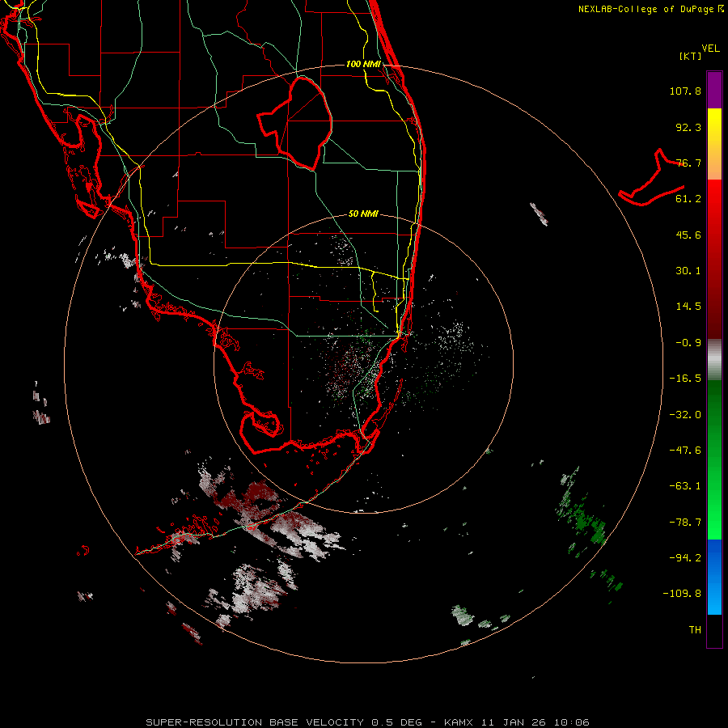Select the 61.2 scale value
Screen dimensions: 728x728
click(x=688, y=199)
